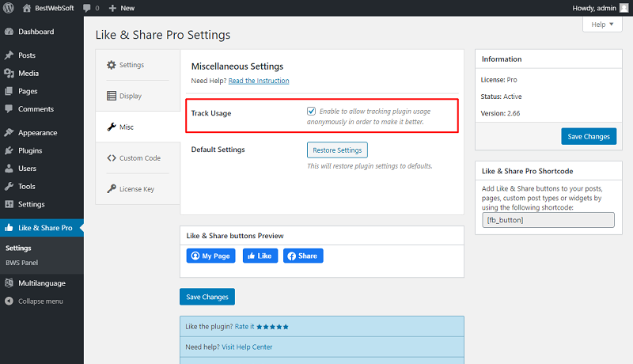This screenshot has width=633, height=364.
Task: Select the Misc tab
Action: [138, 127]
